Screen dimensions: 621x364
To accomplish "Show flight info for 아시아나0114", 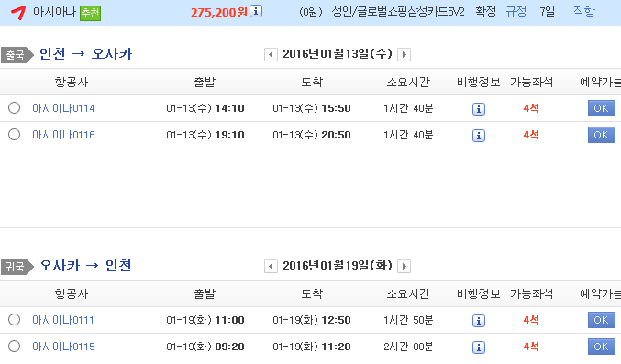I will 479,109.
